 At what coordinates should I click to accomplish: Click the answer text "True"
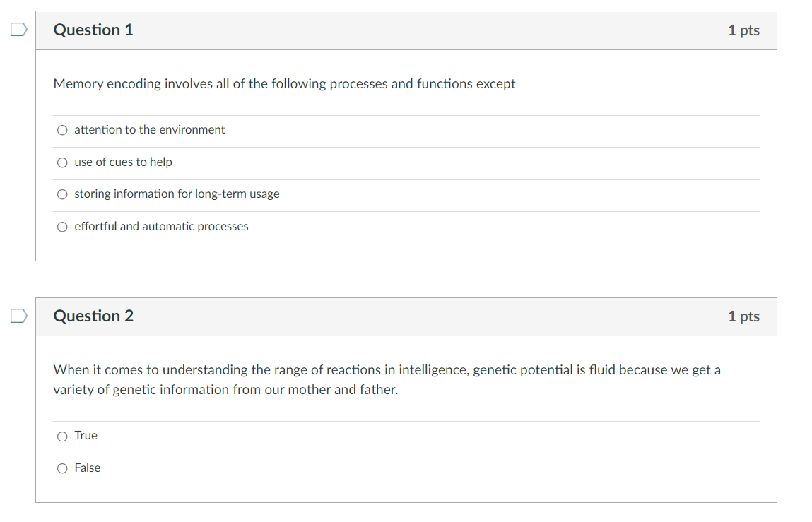[86, 436]
